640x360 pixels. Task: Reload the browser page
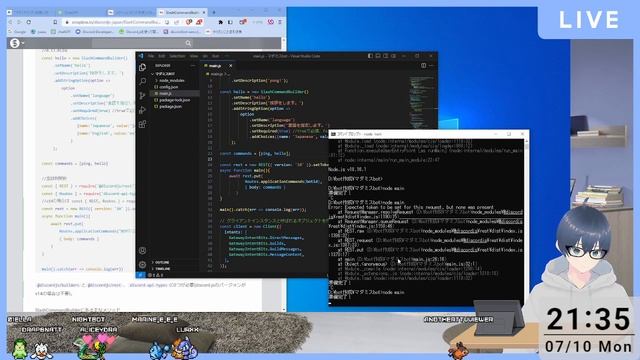click(29, 22)
